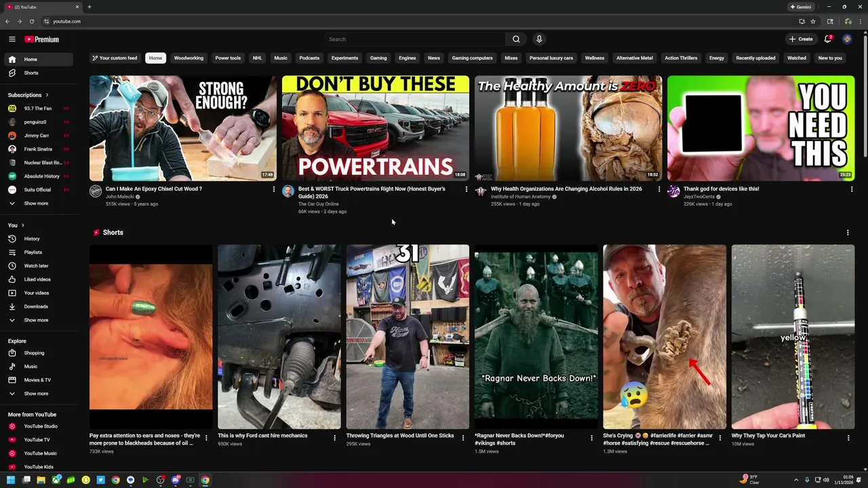Play the Ford mechanics short thumbnail

point(279,337)
